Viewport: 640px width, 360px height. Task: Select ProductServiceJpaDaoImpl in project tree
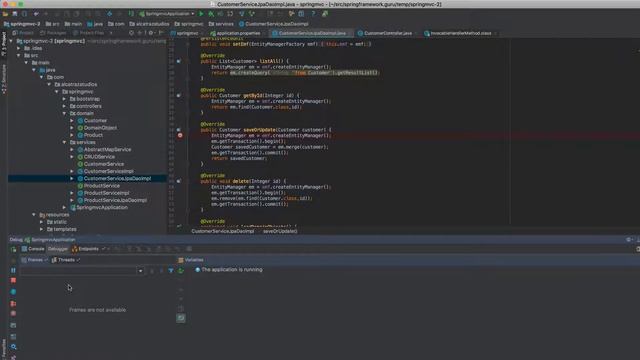click(115, 200)
